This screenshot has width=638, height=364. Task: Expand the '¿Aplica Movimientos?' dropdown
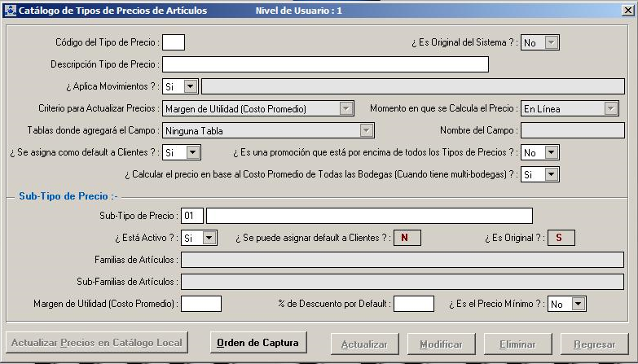pyautogui.click(x=191, y=86)
